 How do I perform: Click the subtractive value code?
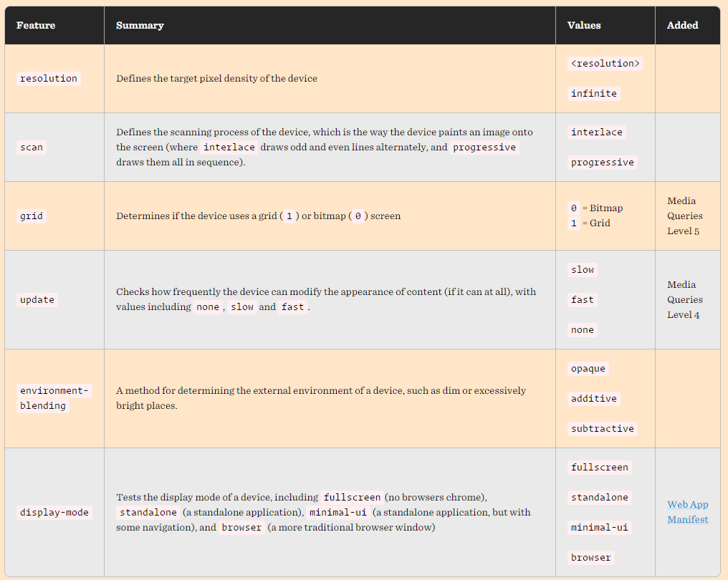click(602, 429)
